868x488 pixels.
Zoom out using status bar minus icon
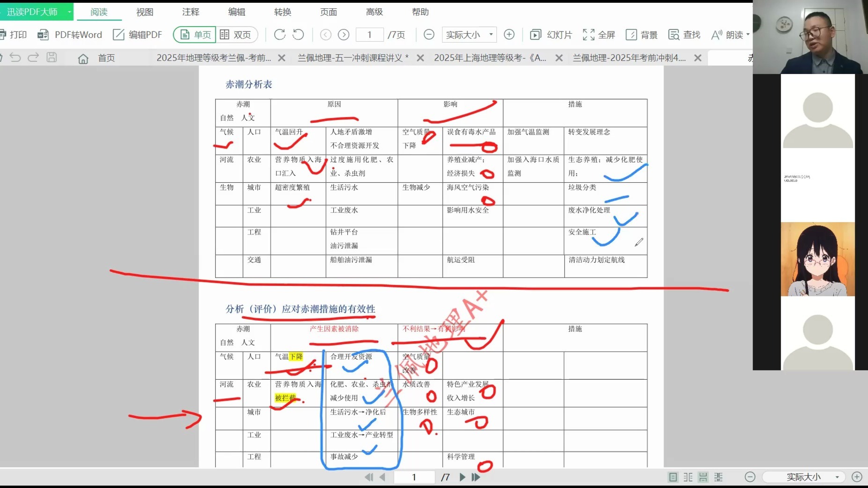pos(750,477)
